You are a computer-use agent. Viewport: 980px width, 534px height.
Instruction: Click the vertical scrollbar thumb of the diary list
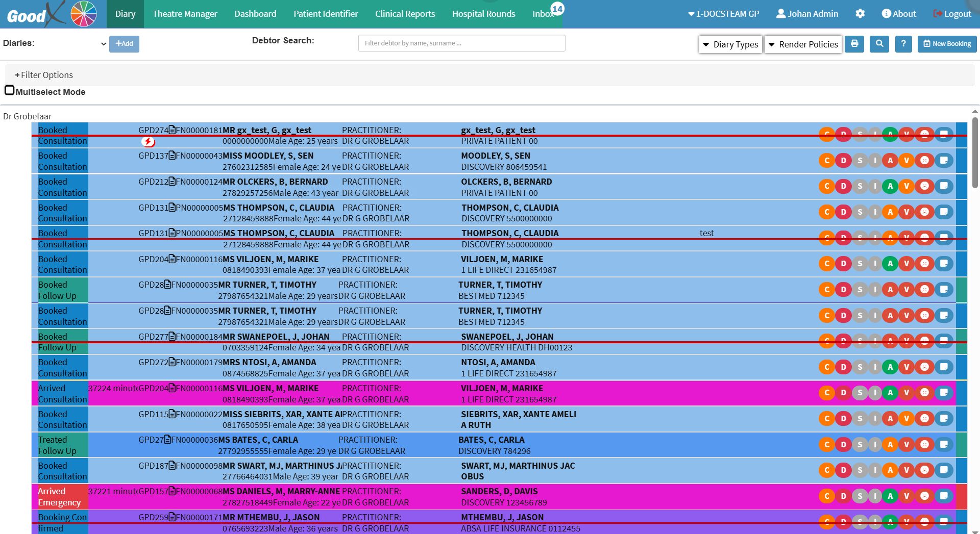coord(975,153)
